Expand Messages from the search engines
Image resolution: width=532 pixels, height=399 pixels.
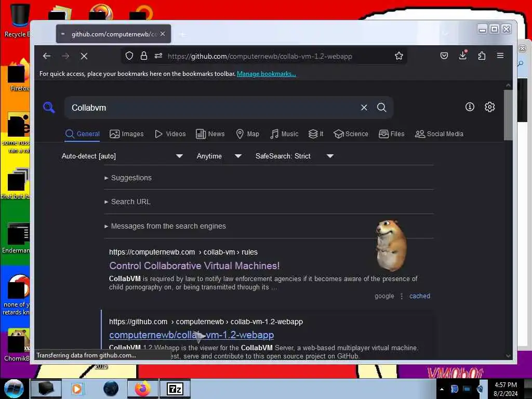165,226
